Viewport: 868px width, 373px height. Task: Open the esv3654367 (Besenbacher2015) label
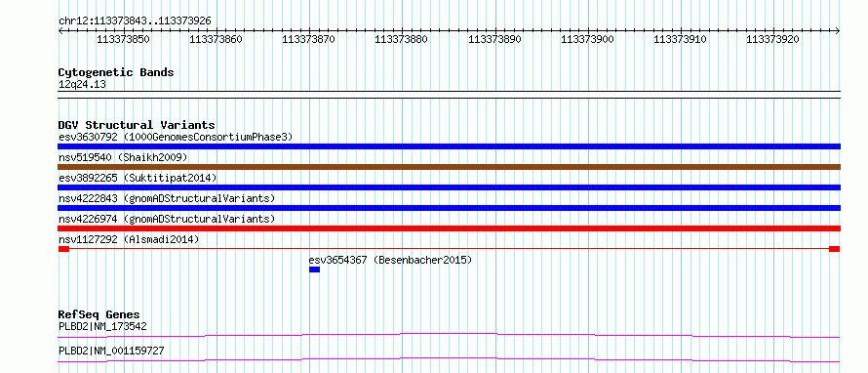390,260
